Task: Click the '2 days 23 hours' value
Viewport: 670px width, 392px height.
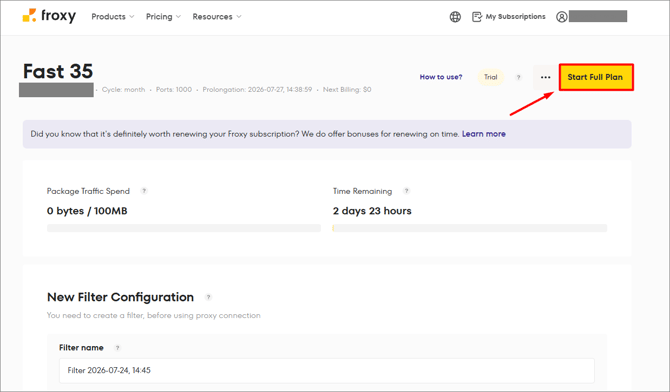Action: pyautogui.click(x=372, y=211)
